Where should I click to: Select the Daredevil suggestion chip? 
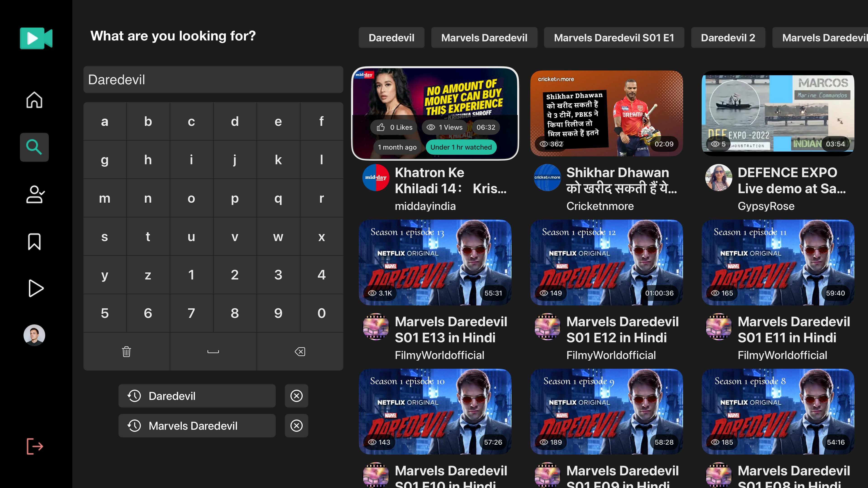pyautogui.click(x=392, y=38)
